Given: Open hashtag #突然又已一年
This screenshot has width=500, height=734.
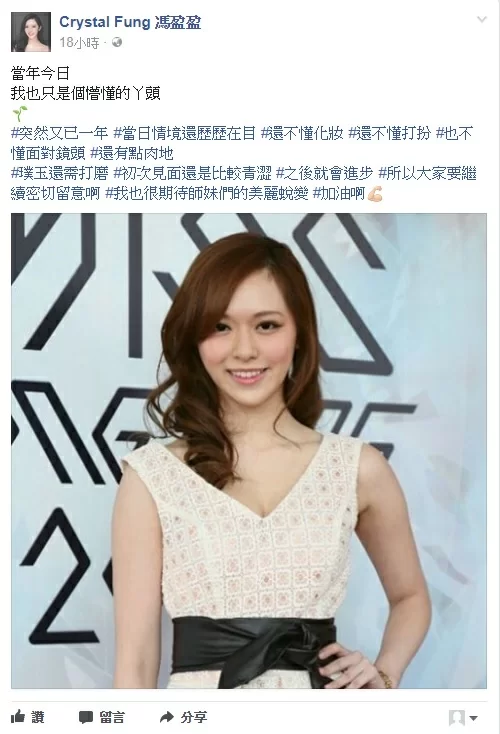Looking at the screenshot, I should click(x=59, y=133).
